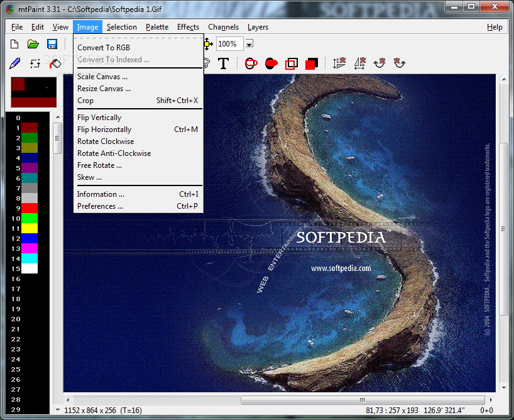The width and height of the screenshot is (514, 420).
Task: Open the Channels menu
Action: 223,27
